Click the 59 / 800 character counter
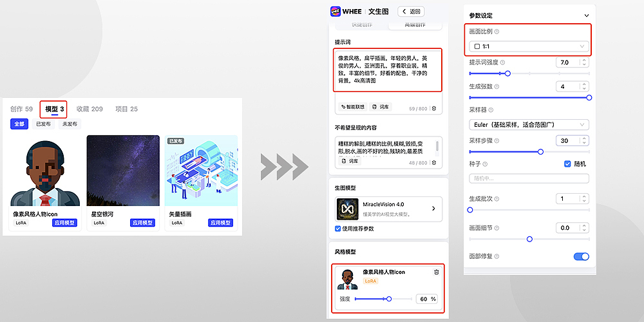Viewport: 644px width, 322px height. coord(418,109)
